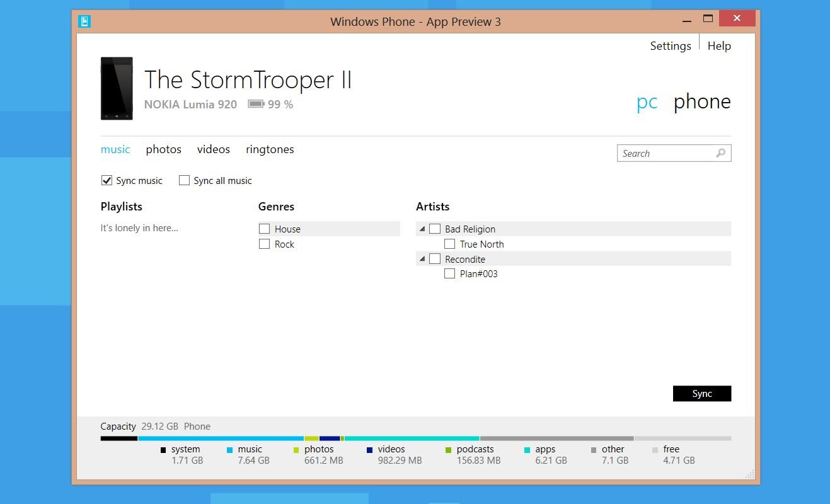
Task: Check the Bad Religion artist checkbox
Action: coord(434,229)
